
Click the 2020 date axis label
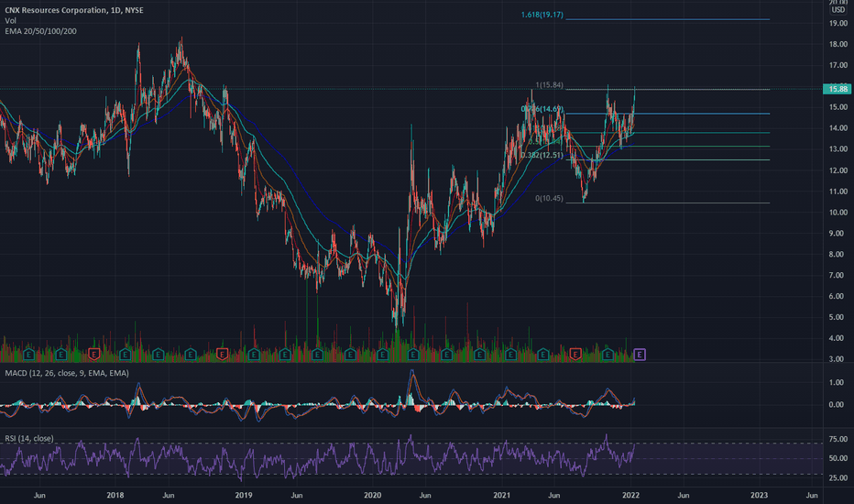(x=373, y=495)
